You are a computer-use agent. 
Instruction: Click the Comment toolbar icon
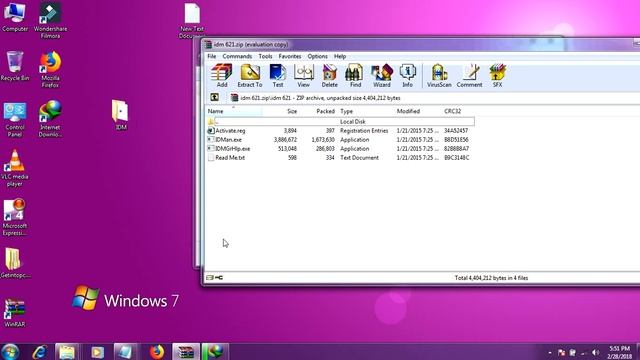pyautogui.click(x=469, y=76)
